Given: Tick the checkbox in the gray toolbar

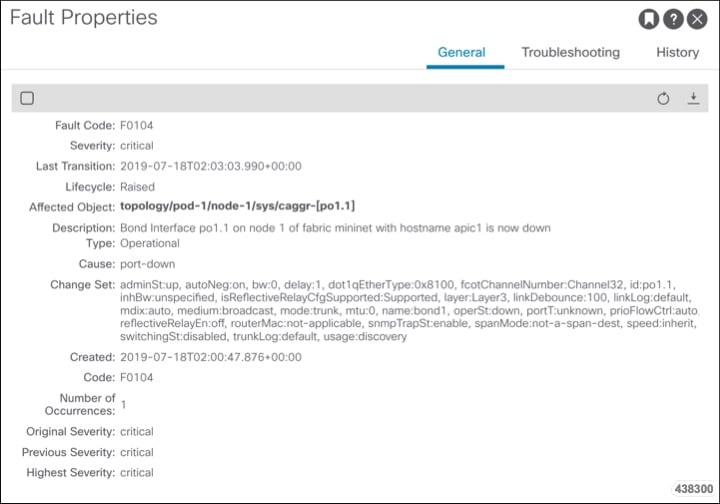Looking at the screenshot, I should [27, 98].
